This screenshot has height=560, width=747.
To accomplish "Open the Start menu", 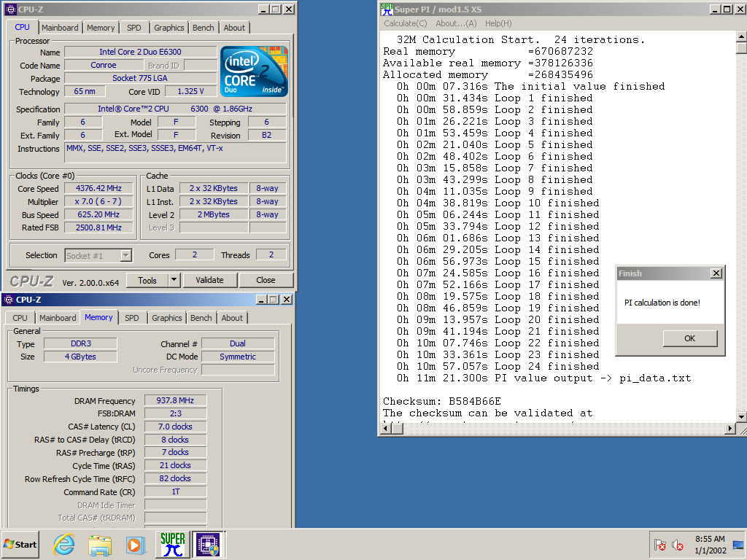I will click(x=20, y=544).
